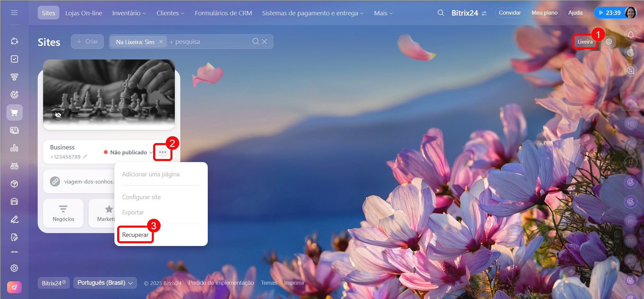Open the Tasks checkmark icon in the sidebar
The height and width of the screenshot is (299, 644).
14,59
